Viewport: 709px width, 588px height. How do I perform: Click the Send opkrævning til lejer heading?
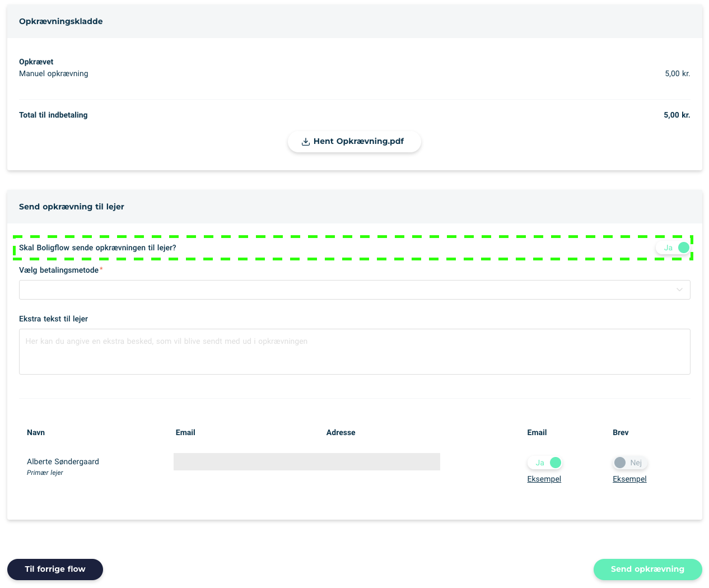pos(72,207)
